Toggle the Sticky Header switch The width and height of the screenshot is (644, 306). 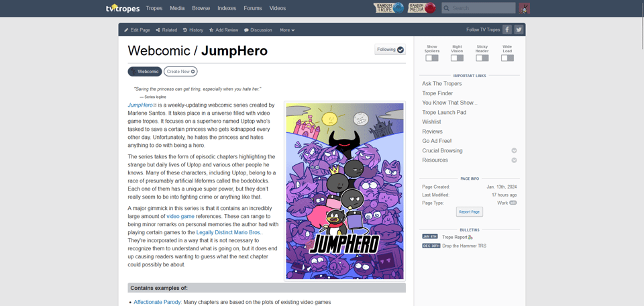(x=482, y=58)
